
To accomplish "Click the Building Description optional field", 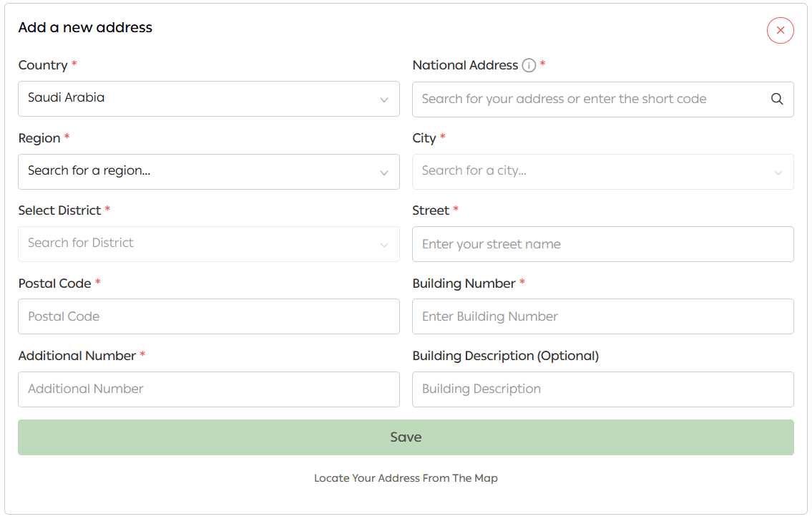I will click(x=602, y=389).
